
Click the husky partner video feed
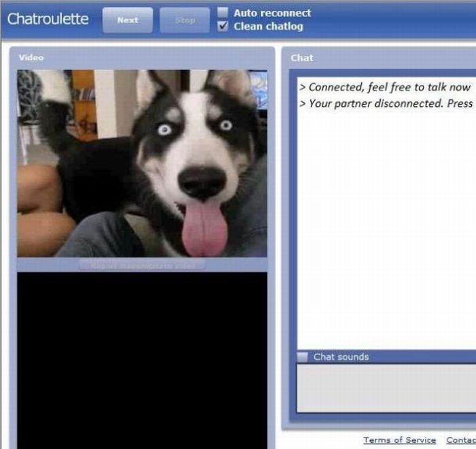pos(142,163)
